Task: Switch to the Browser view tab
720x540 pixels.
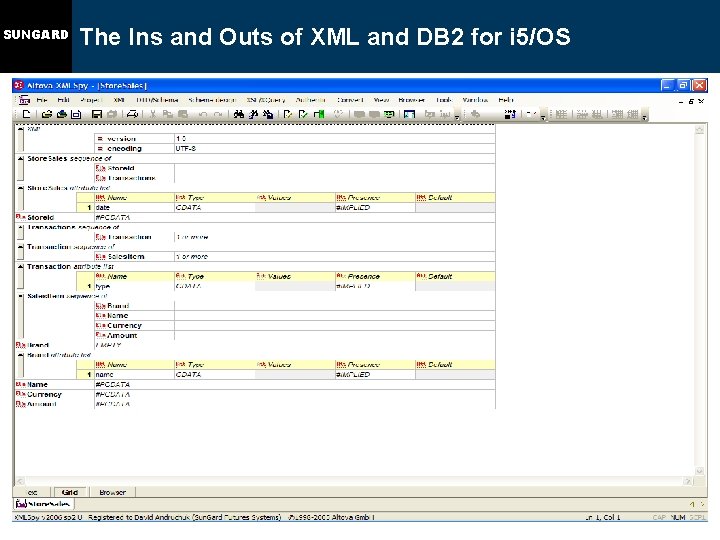Action: coord(112,492)
